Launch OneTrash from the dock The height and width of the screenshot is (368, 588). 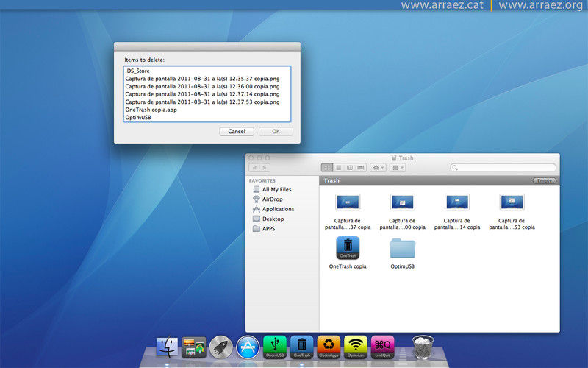[x=302, y=347]
